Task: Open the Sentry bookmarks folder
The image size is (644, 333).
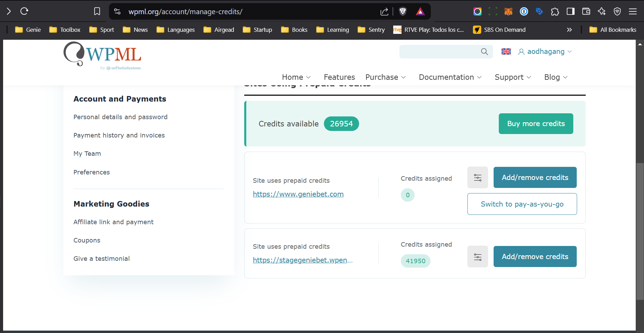Action: [x=371, y=30]
